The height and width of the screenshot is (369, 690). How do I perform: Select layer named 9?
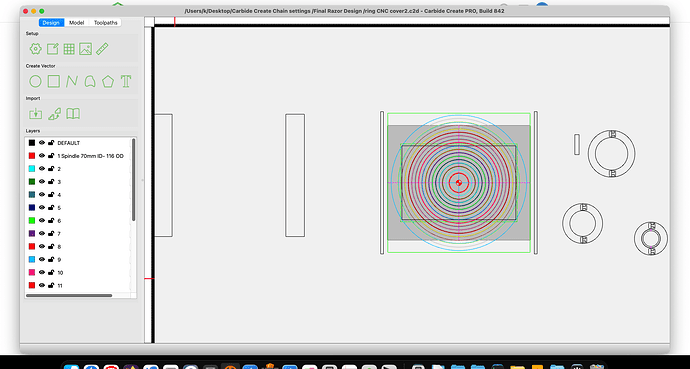click(x=59, y=259)
